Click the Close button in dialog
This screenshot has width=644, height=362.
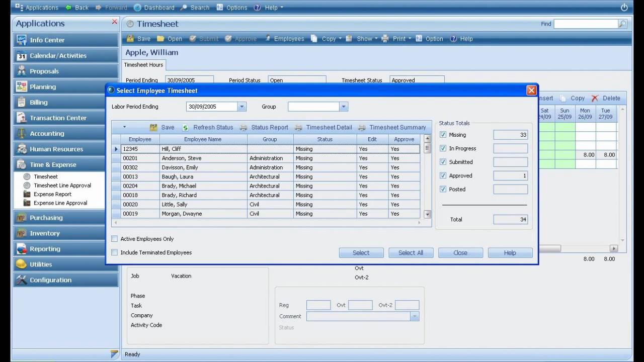click(x=460, y=253)
